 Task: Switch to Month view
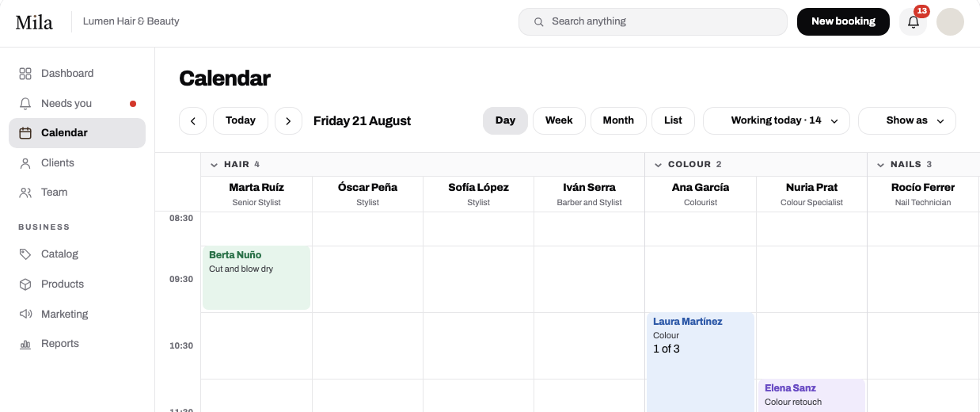click(x=618, y=121)
